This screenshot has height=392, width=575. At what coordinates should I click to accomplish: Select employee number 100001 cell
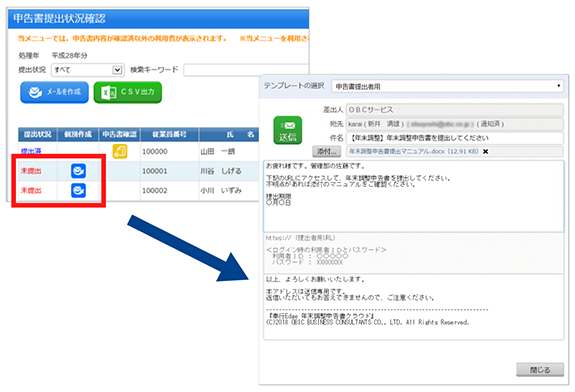tap(155, 171)
